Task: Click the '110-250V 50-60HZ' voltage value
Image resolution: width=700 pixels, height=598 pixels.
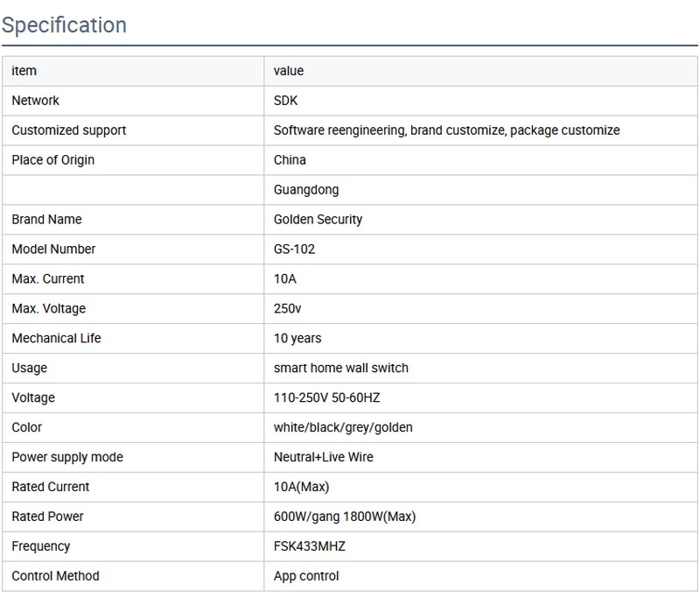Action: point(326,398)
